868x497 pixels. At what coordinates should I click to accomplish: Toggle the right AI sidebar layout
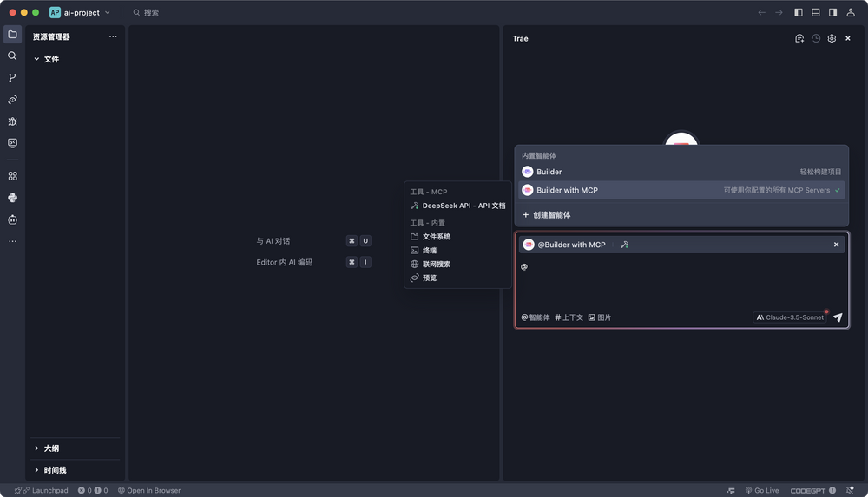tap(832, 13)
